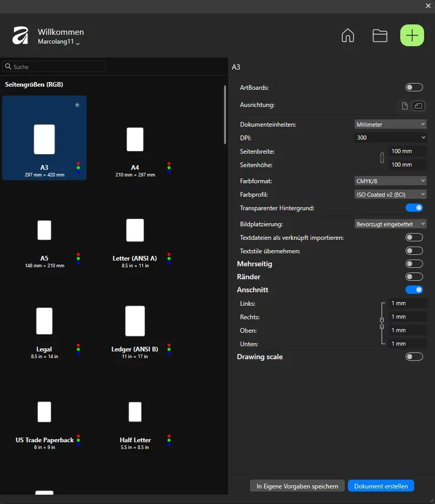Turn on Mehrseitig toggle
The width and height of the screenshot is (435, 504).
(x=414, y=264)
